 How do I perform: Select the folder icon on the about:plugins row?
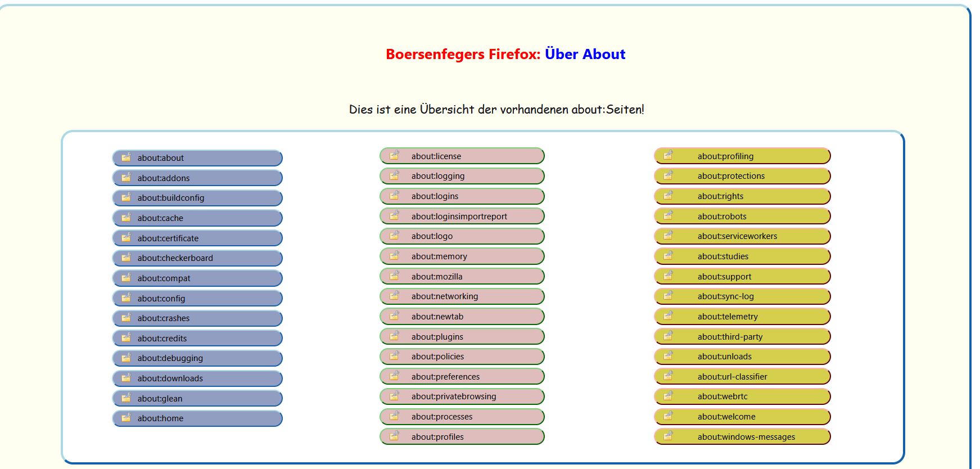tap(394, 336)
